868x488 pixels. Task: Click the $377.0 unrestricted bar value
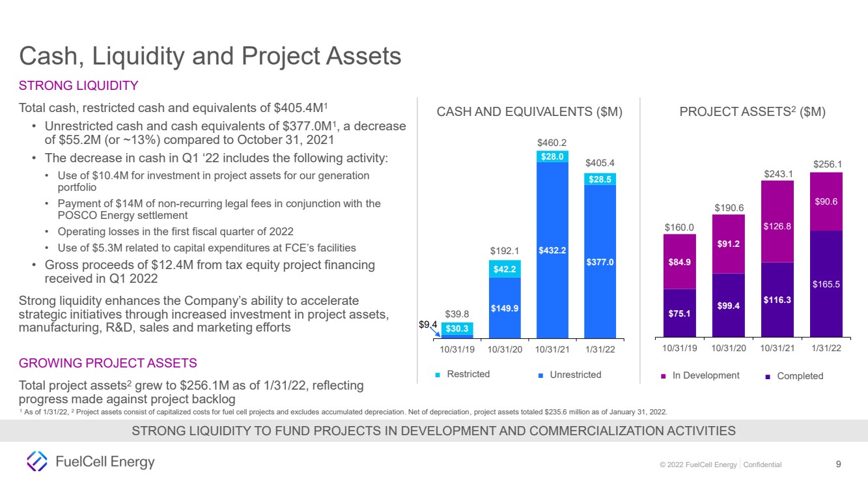pyautogui.click(x=600, y=262)
